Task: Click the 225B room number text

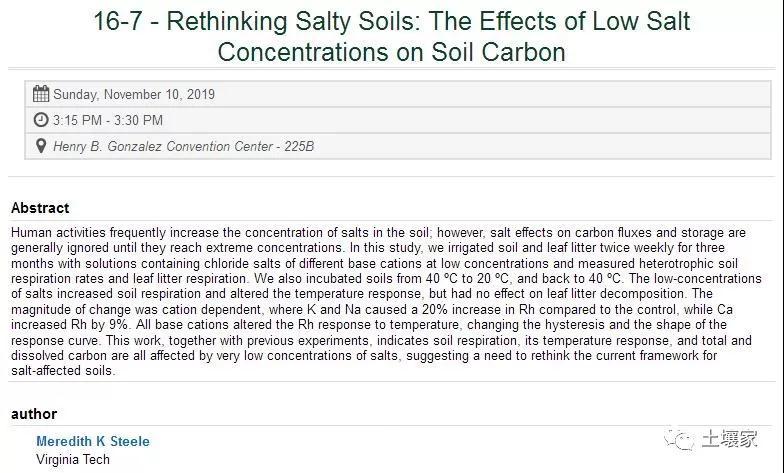Action: [299, 146]
